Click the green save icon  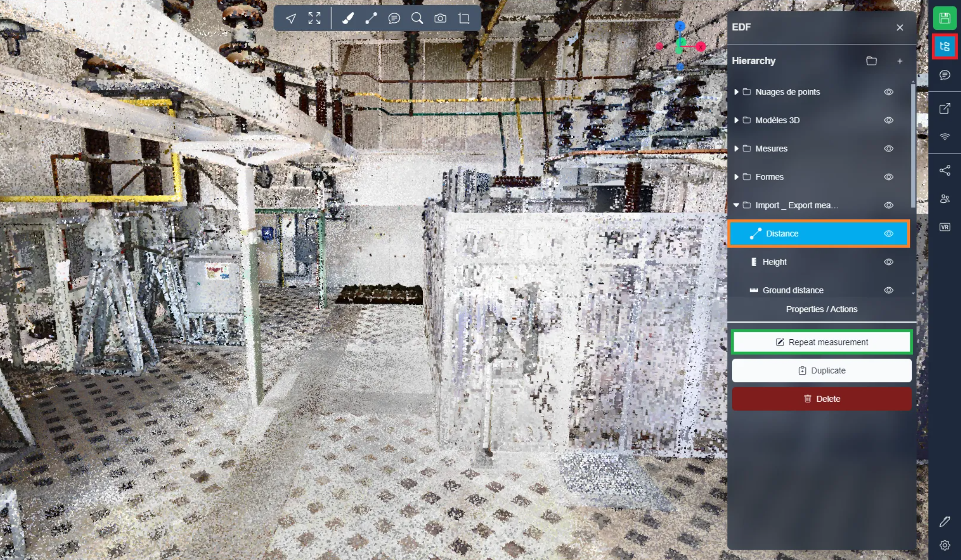coord(944,18)
